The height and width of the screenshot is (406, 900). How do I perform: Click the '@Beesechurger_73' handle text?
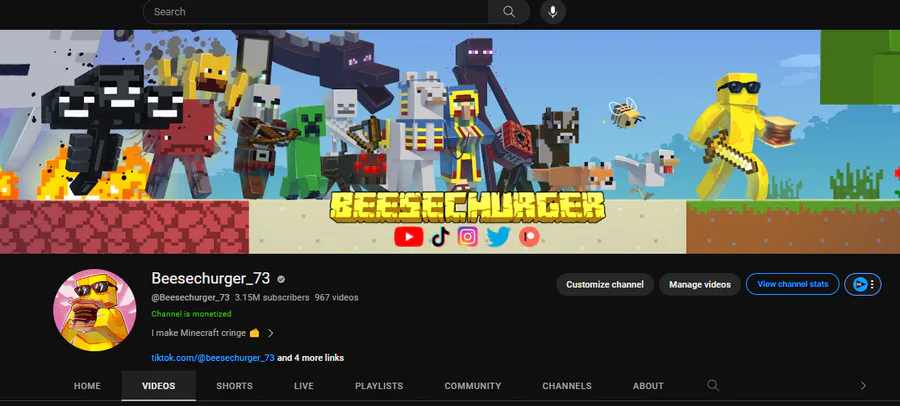191,297
